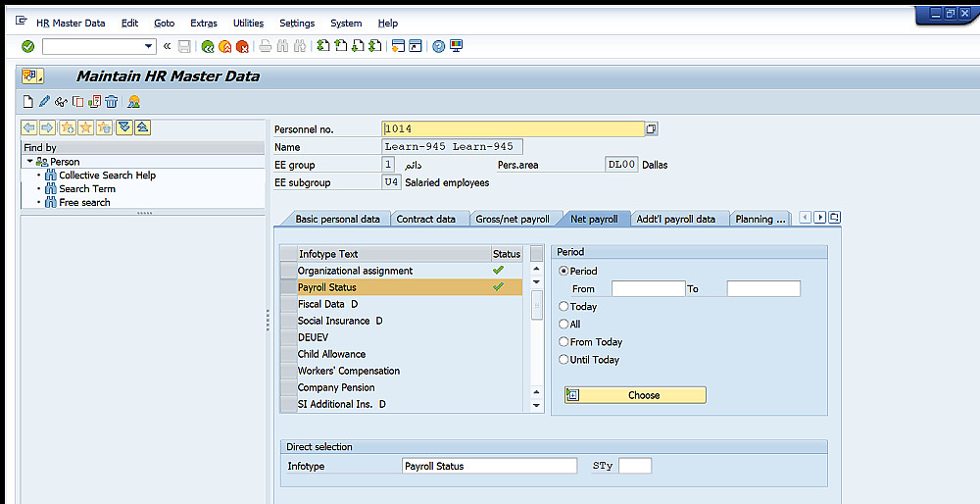Screen dimensions: 980x504
Task: Click the Delimit icon beside Copy
Action: [x=94, y=101]
